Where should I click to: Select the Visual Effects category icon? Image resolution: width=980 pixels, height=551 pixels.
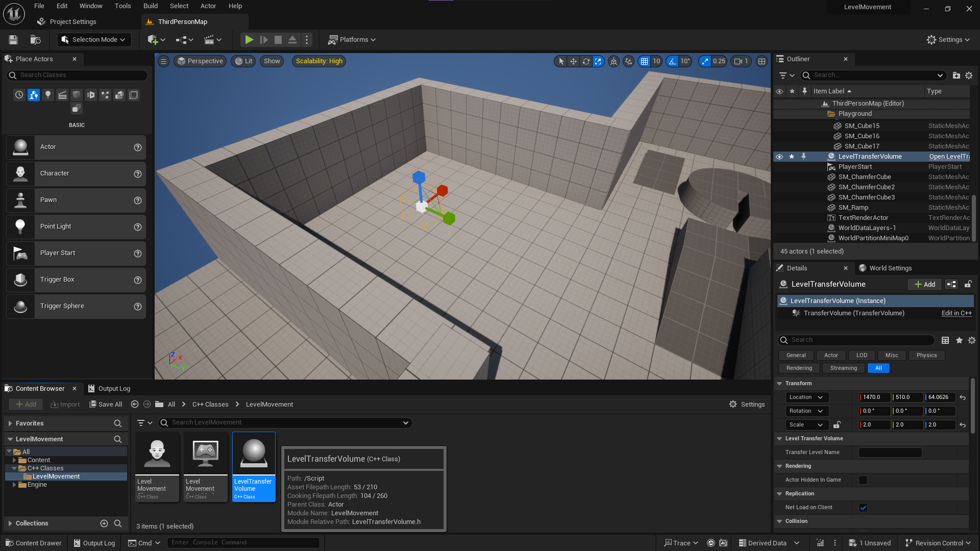coord(105,95)
